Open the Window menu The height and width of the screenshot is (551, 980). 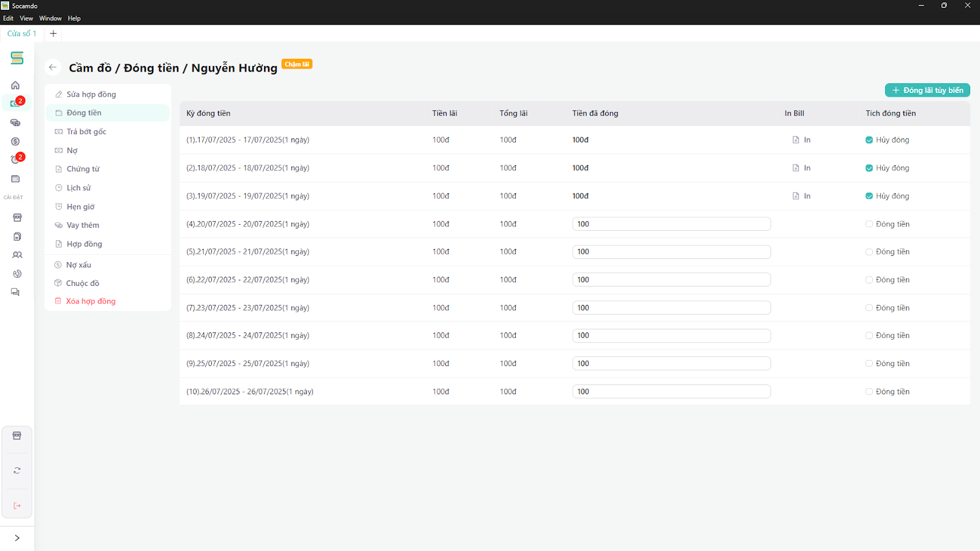coord(50,18)
